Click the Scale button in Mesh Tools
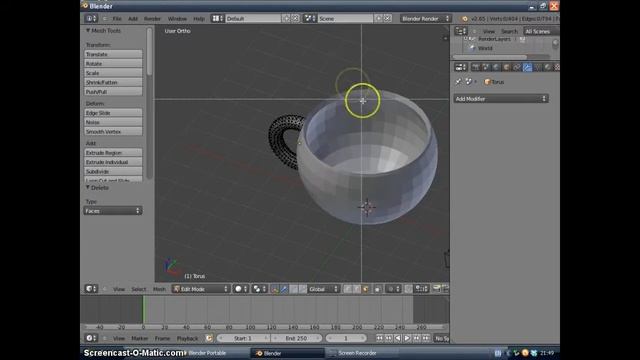The width and height of the screenshot is (640, 360). click(x=113, y=73)
